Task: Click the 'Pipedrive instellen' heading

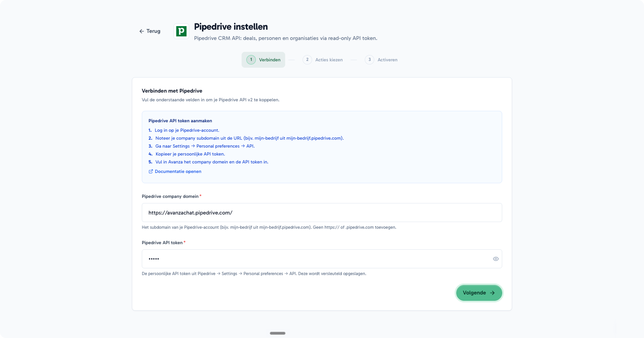Action: pyautogui.click(x=231, y=27)
